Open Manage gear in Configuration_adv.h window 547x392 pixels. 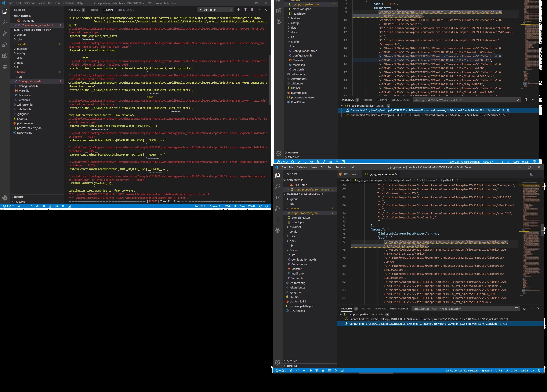(5, 198)
